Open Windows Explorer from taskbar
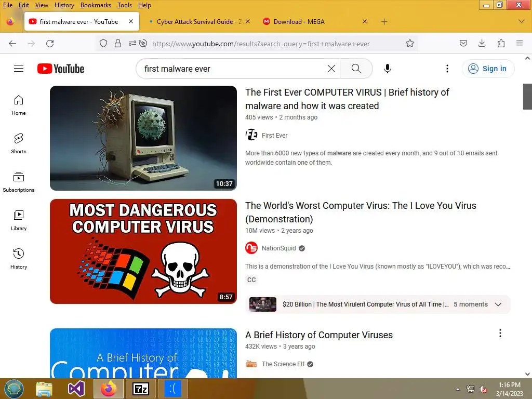The image size is (532, 399). (44, 389)
